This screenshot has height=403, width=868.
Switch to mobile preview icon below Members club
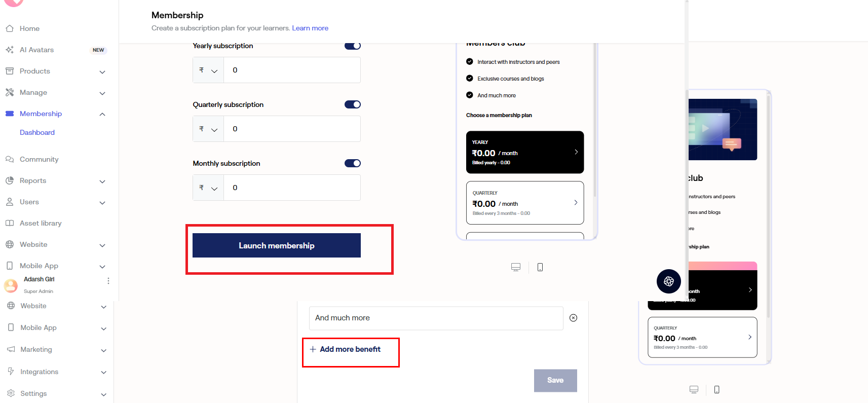(540, 267)
